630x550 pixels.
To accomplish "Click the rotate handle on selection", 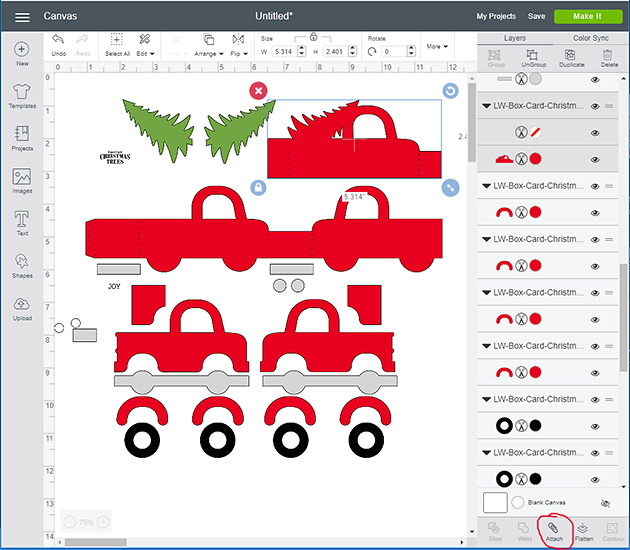I will 450,91.
